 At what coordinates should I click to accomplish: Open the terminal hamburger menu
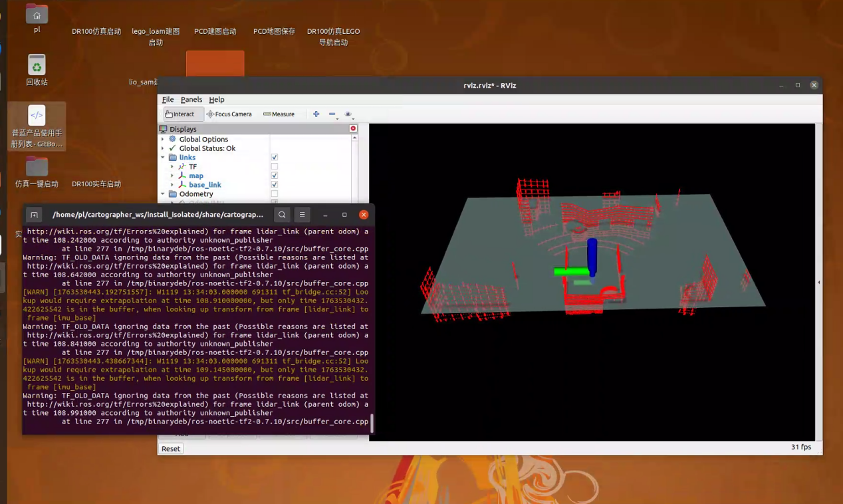[302, 215]
